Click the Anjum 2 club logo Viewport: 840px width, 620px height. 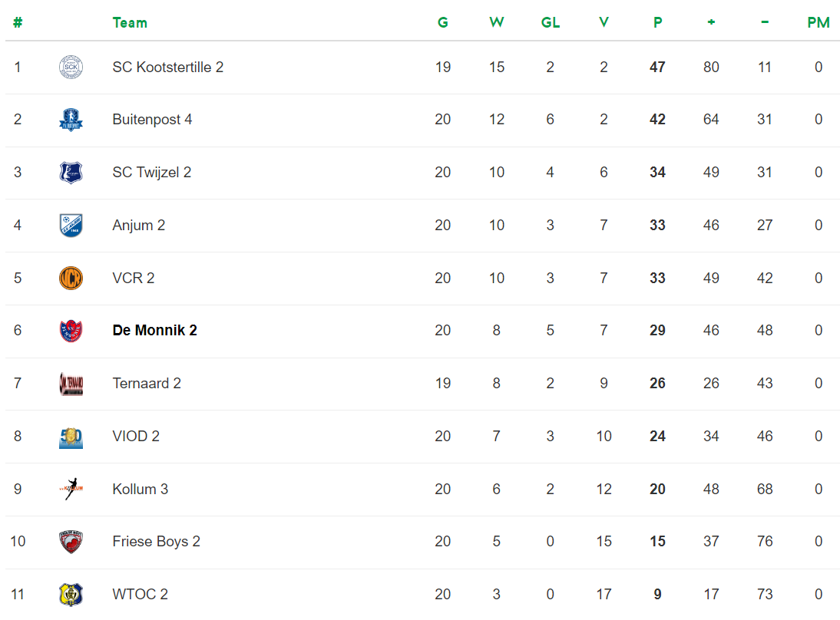coord(71,226)
